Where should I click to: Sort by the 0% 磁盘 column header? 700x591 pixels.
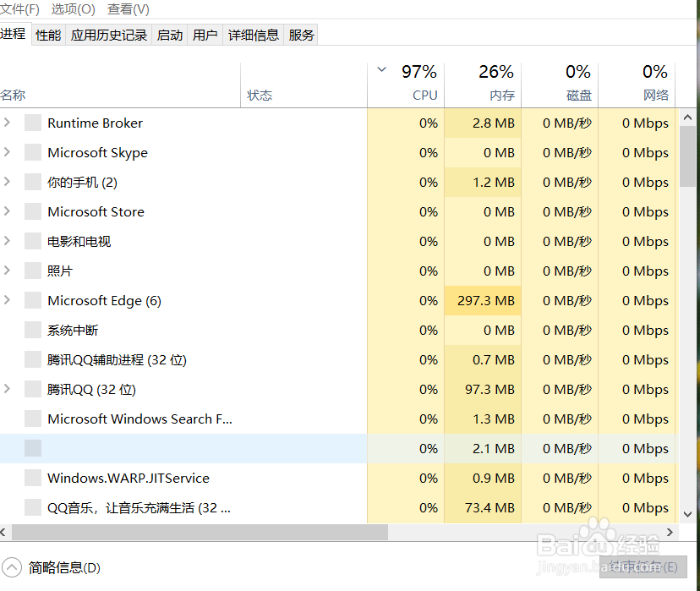pyautogui.click(x=560, y=85)
